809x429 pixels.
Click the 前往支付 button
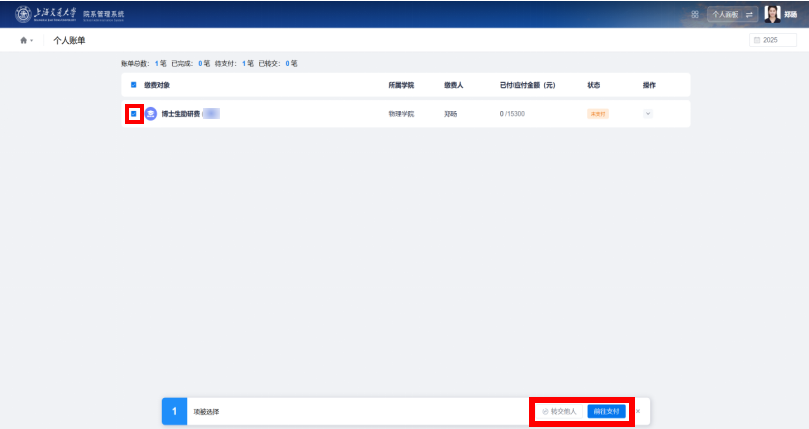tap(606, 411)
